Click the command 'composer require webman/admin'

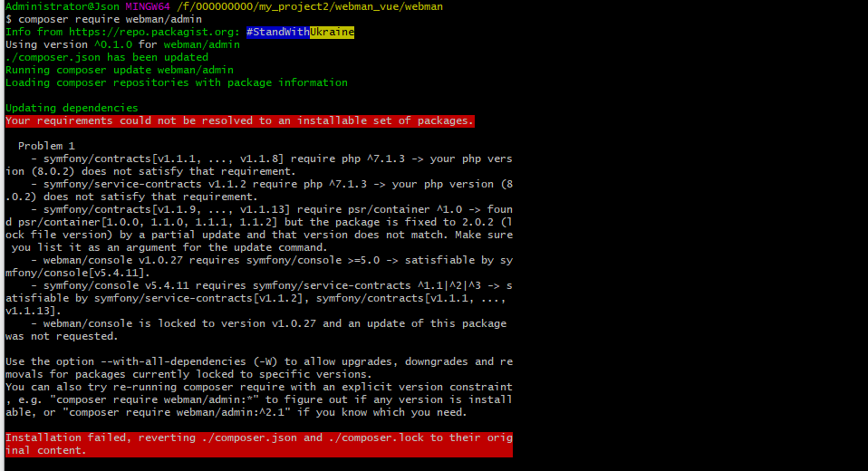pyautogui.click(x=111, y=19)
